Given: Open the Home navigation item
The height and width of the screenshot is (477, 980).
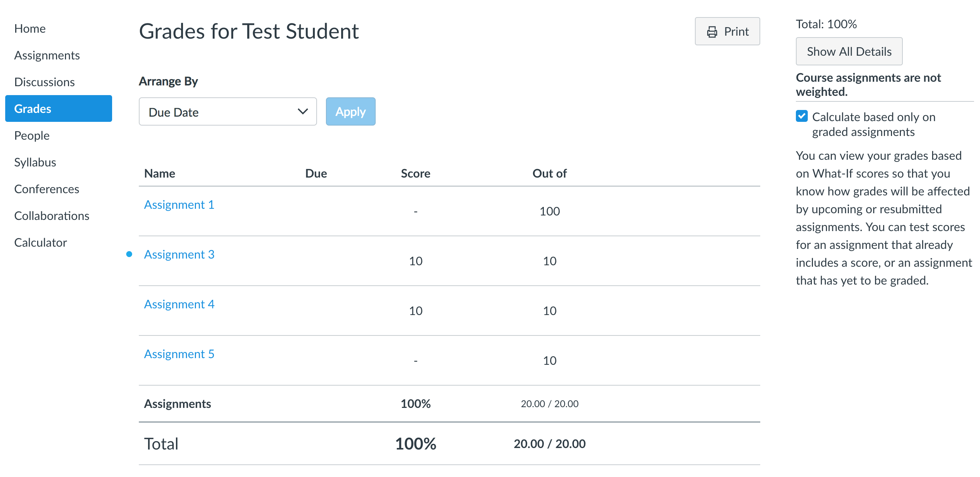Looking at the screenshot, I should [30, 29].
